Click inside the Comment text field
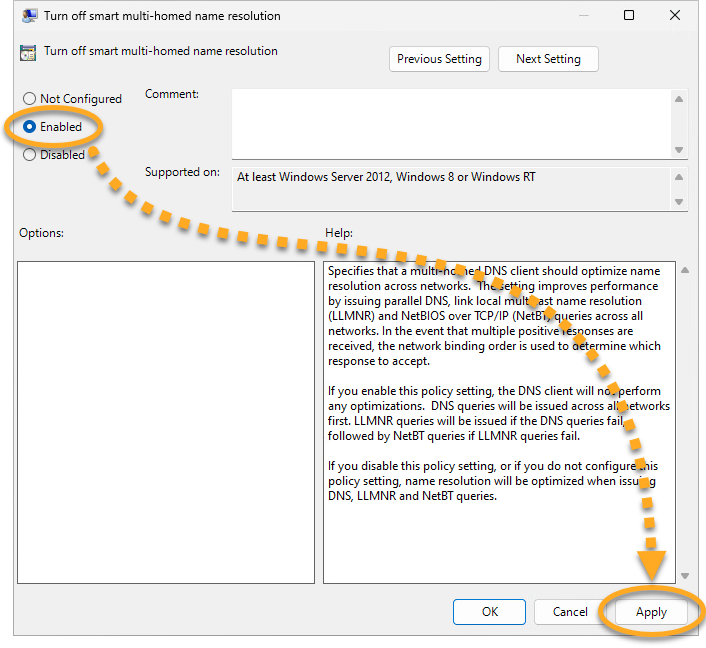Viewport: 706px width, 648px height. tap(450, 123)
